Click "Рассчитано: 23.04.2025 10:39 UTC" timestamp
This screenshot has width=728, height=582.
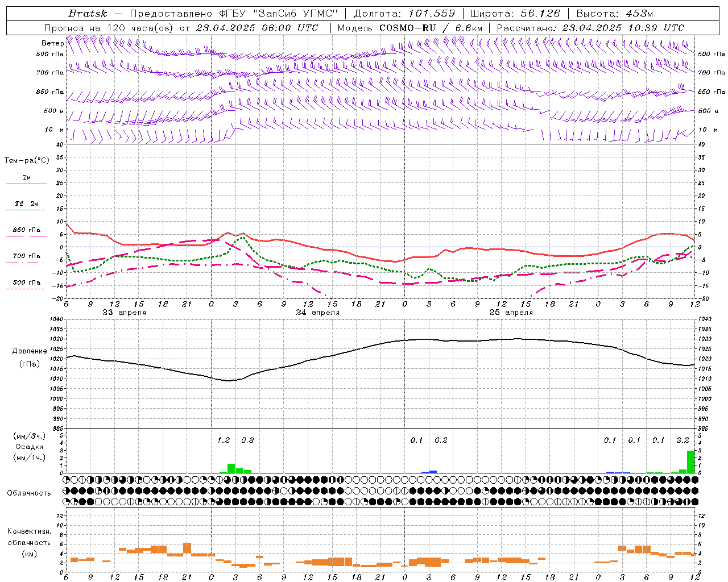tap(590, 28)
